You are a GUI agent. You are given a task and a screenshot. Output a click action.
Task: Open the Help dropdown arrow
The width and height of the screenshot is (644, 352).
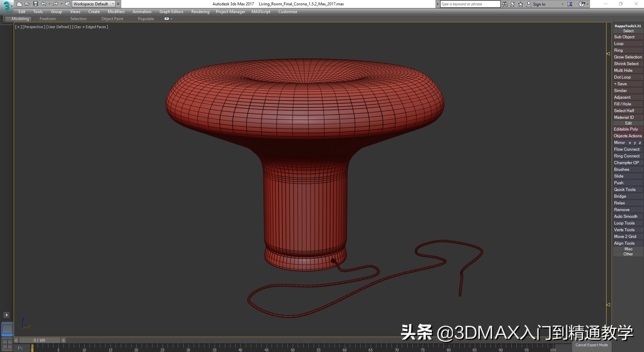[587, 4]
